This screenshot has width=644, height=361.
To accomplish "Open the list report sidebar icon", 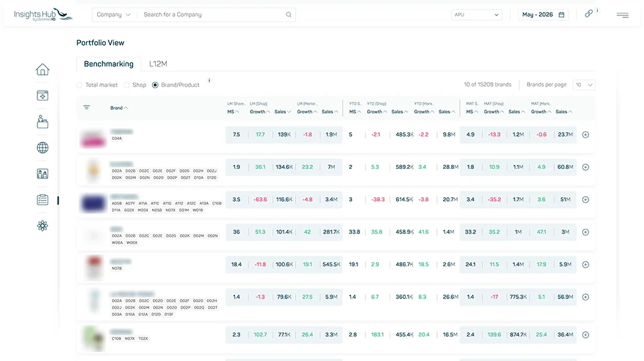I will click(43, 200).
